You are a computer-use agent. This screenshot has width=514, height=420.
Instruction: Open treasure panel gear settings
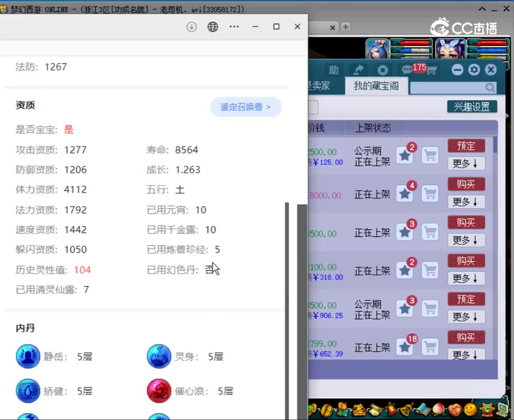474,70
